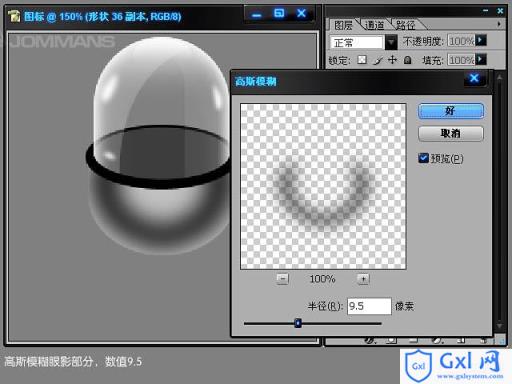Switch to the 通道 channels tab

[x=374, y=25]
